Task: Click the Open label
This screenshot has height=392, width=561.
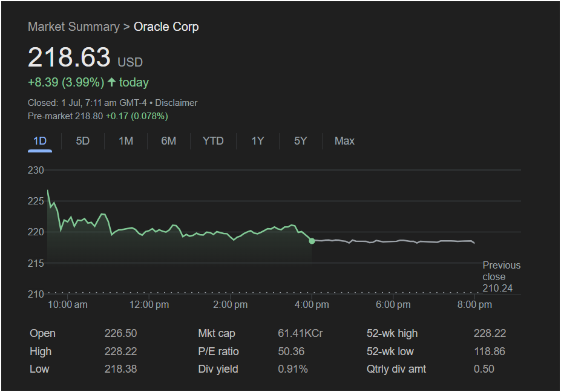Action: (x=42, y=333)
